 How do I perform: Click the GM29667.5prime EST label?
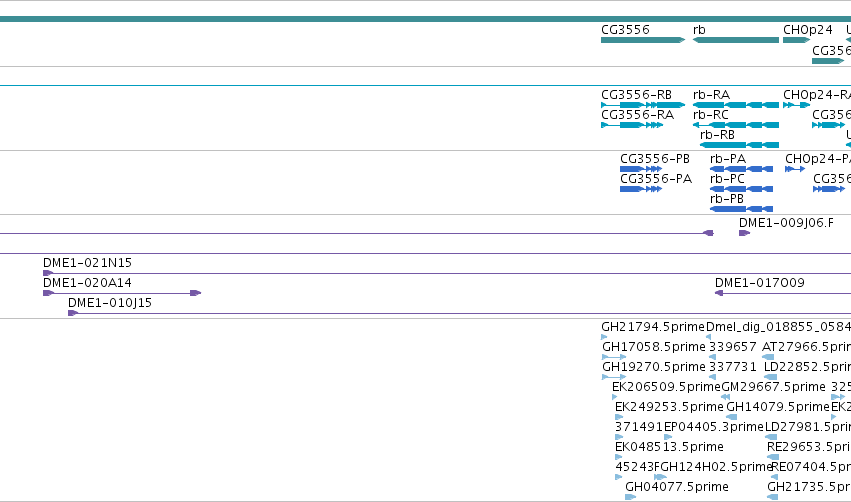773,387
